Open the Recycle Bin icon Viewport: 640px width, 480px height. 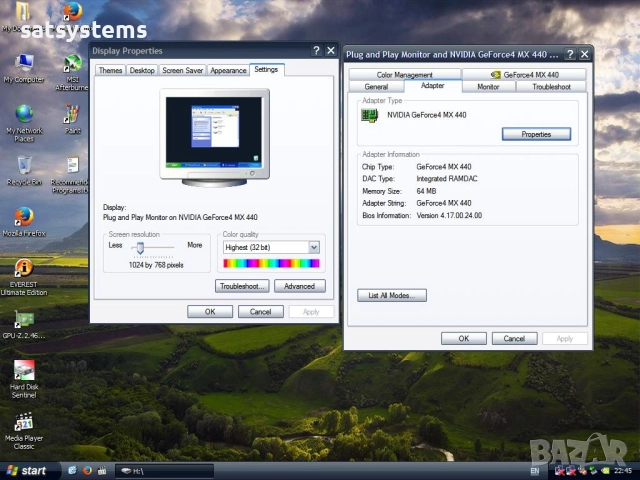point(23,166)
